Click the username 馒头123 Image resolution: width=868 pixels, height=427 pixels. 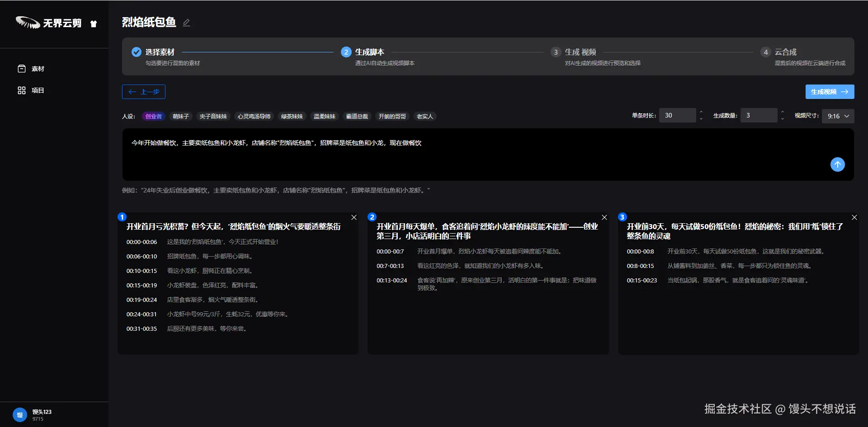pyautogui.click(x=42, y=412)
